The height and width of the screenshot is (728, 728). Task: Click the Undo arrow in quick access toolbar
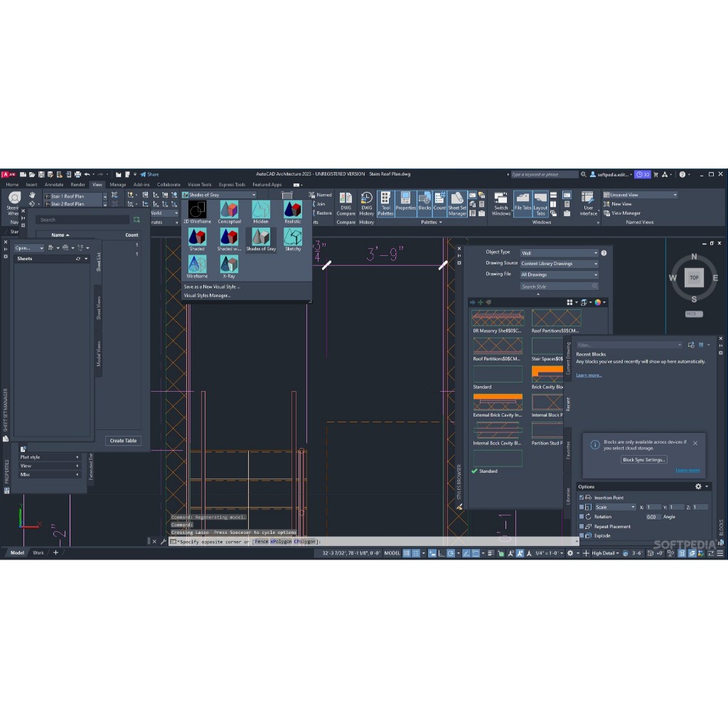coord(87,175)
